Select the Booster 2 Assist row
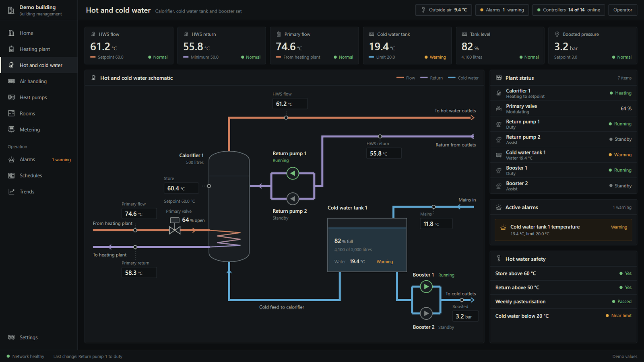Viewport: 644px width, 362px height. coord(563,186)
